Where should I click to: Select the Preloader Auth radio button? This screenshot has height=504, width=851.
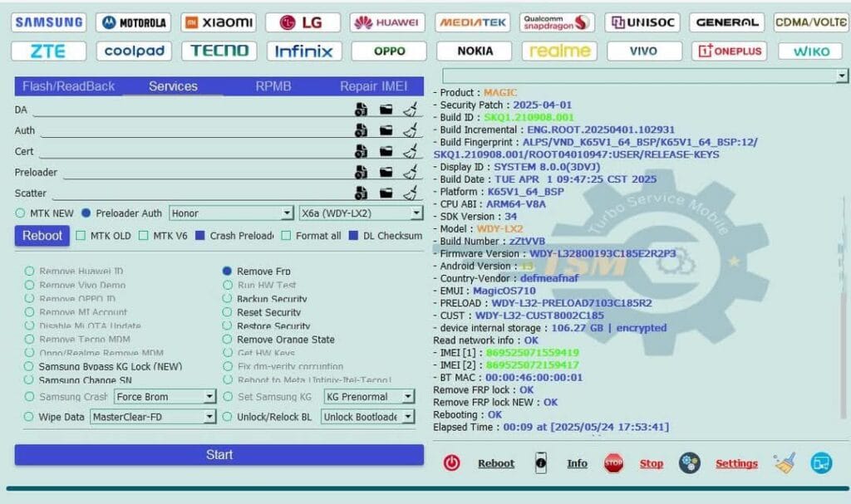[x=86, y=213]
